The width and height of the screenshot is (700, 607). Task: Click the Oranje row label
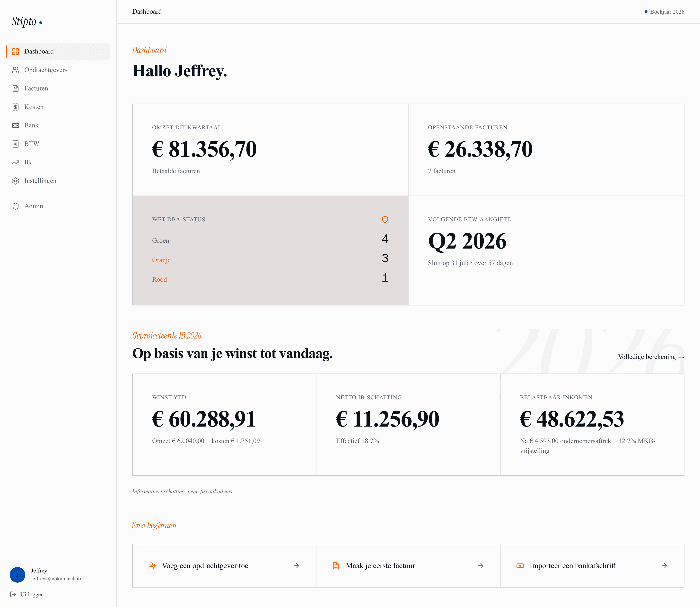pyautogui.click(x=161, y=260)
